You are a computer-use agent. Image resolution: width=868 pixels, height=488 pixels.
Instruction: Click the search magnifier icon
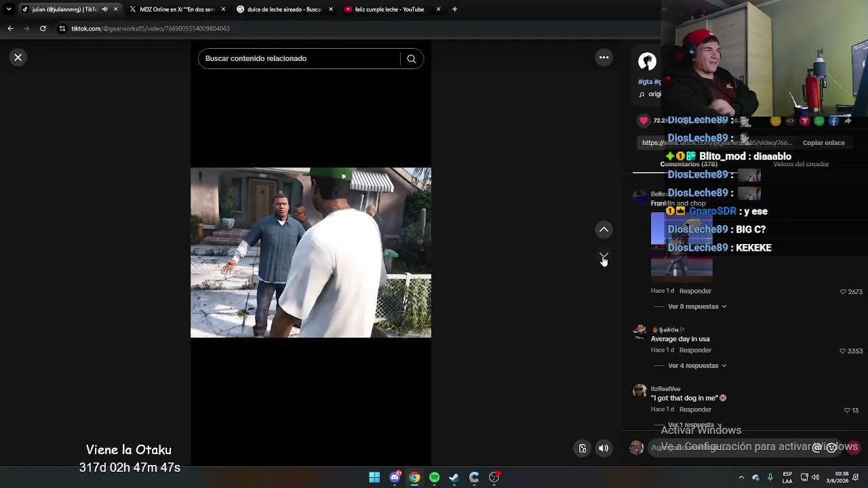pos(411,59)
